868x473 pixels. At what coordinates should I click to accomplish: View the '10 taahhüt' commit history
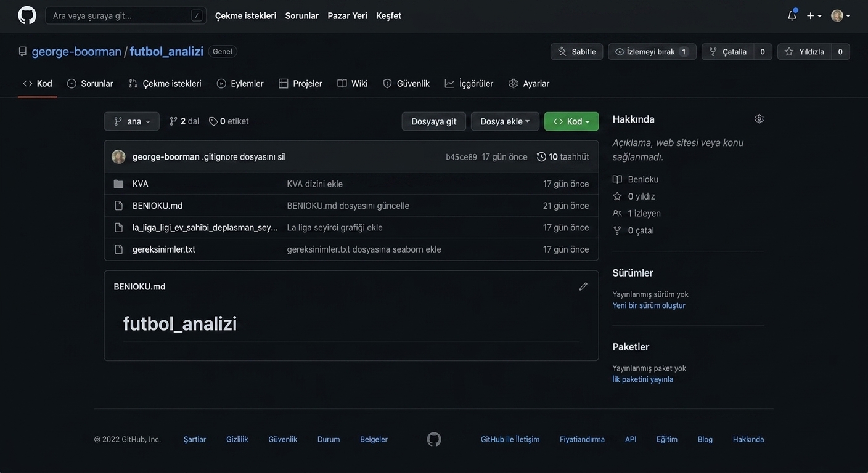click(x=563, y=156)
